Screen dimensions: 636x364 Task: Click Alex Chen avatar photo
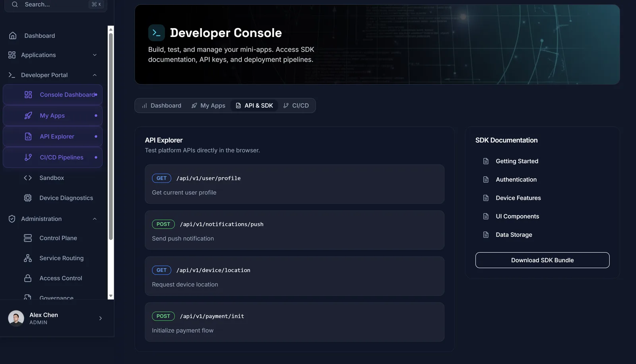point(16,318)
